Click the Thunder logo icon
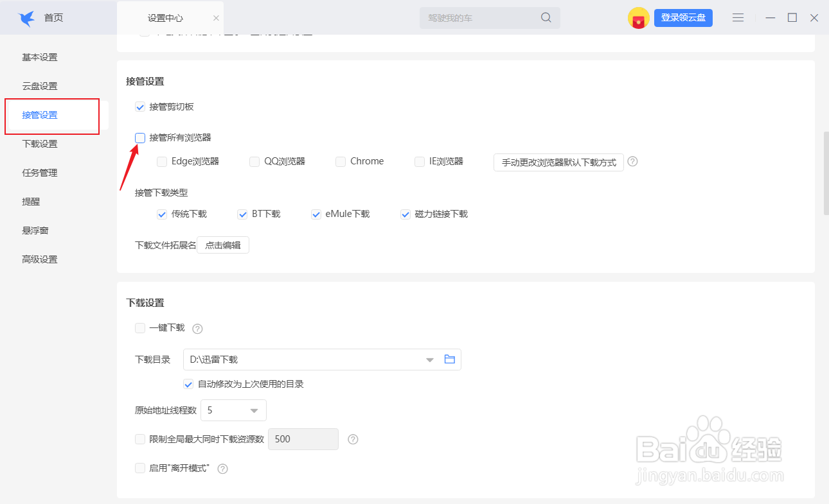The height and width of the screenshot is (504, 829). pos(26,17)
